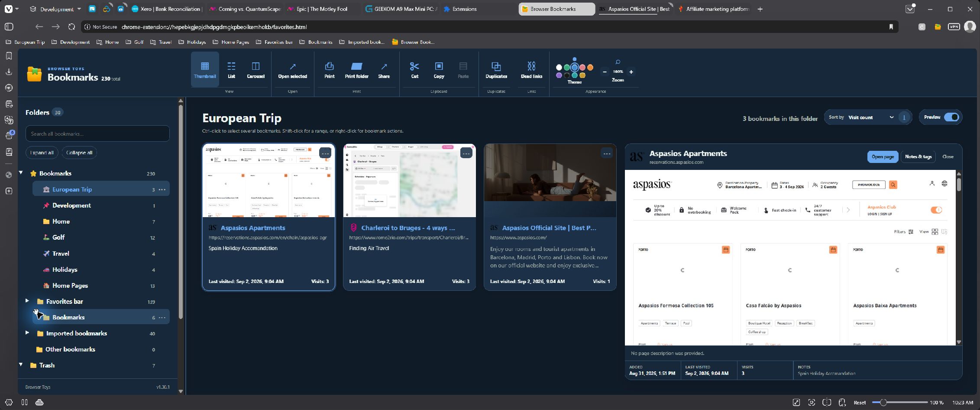Adjust the browser page zoom slider
The height and width of the screenshot is (410, 980).
[x=899, y=403]
